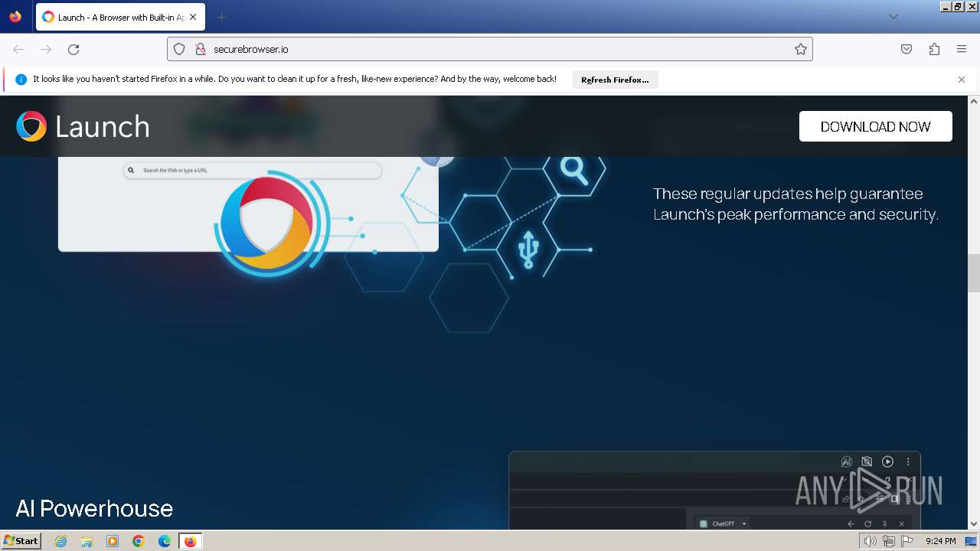980x551 pixels.
Task: Click the page scrollbar thumb
Action: [x=974, y=273]
